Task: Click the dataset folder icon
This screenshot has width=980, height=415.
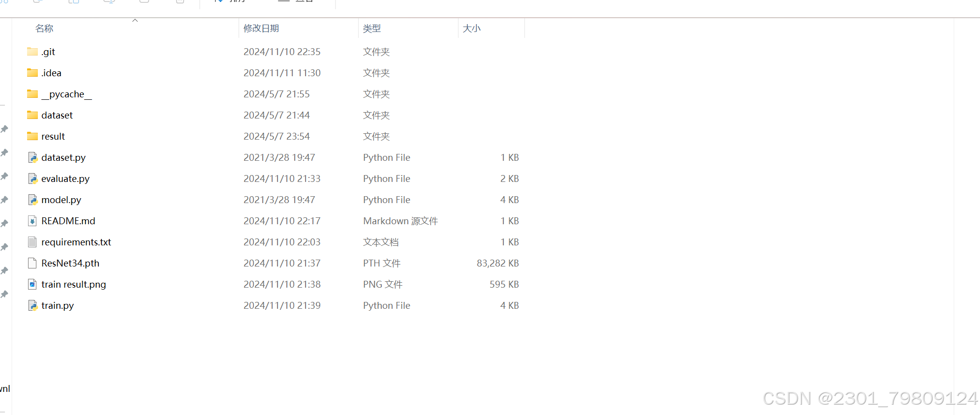Action: pyautogui.click(x=32, y=115)
